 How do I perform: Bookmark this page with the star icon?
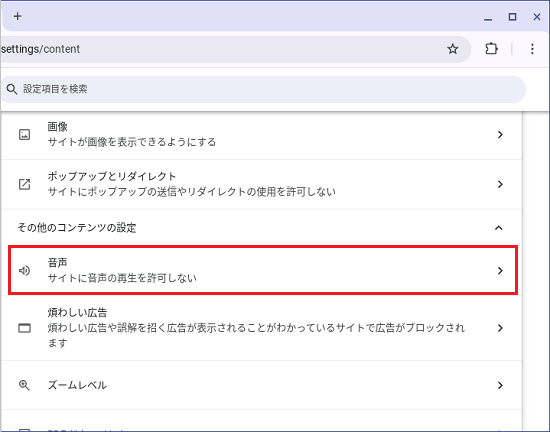(453, 49)
